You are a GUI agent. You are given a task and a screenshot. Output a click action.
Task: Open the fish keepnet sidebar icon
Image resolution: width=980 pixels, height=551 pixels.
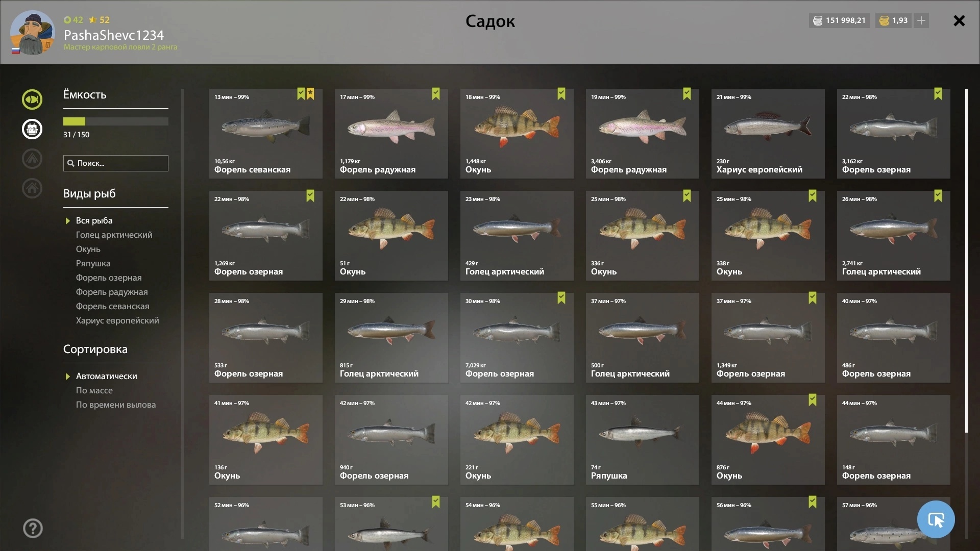click(x=32, y=99)
